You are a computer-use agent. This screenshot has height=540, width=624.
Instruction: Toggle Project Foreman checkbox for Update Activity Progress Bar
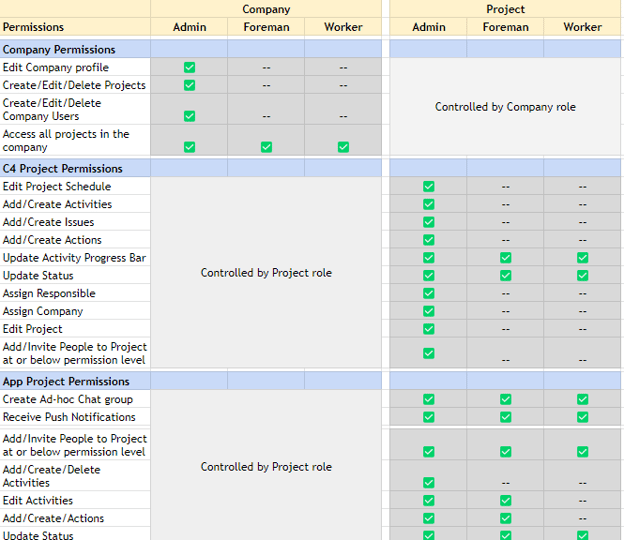coord(505,258)
